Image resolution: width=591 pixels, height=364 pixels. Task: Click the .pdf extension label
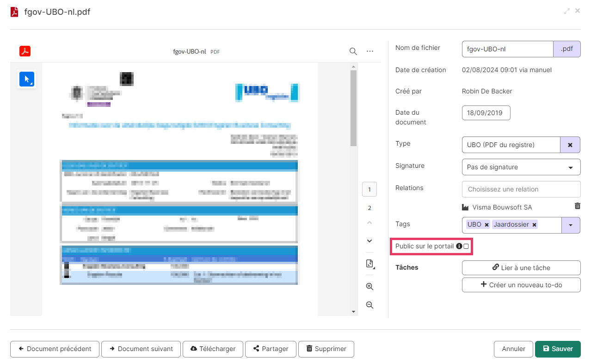pyautogui.click(x=567, y=49)
